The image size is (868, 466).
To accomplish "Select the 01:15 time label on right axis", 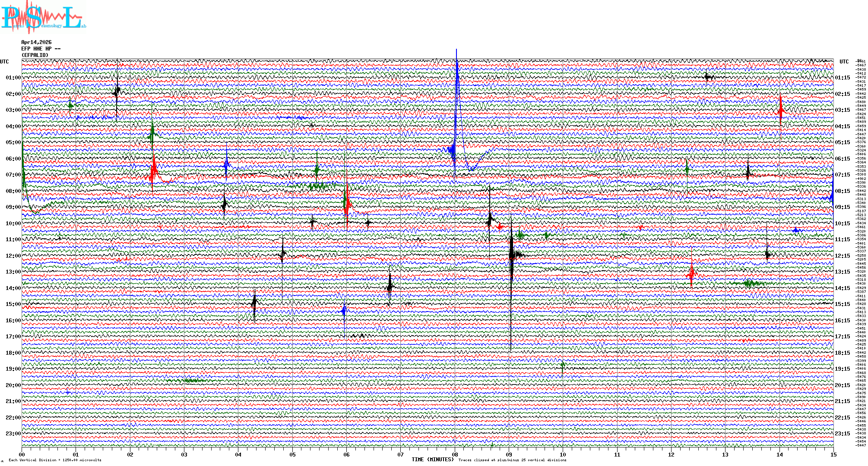I will click(842, 78).
